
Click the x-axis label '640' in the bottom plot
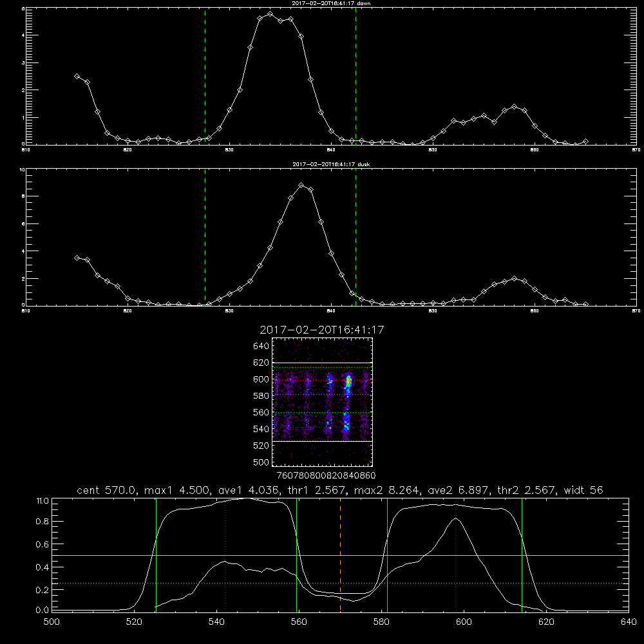[x=629, y=622]
